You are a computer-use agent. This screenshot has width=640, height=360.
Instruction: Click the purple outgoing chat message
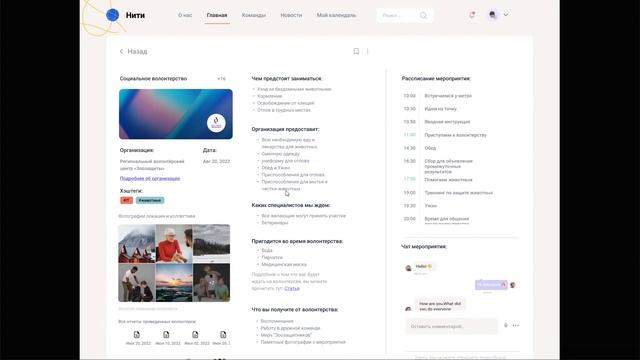(x=491, y=284)
